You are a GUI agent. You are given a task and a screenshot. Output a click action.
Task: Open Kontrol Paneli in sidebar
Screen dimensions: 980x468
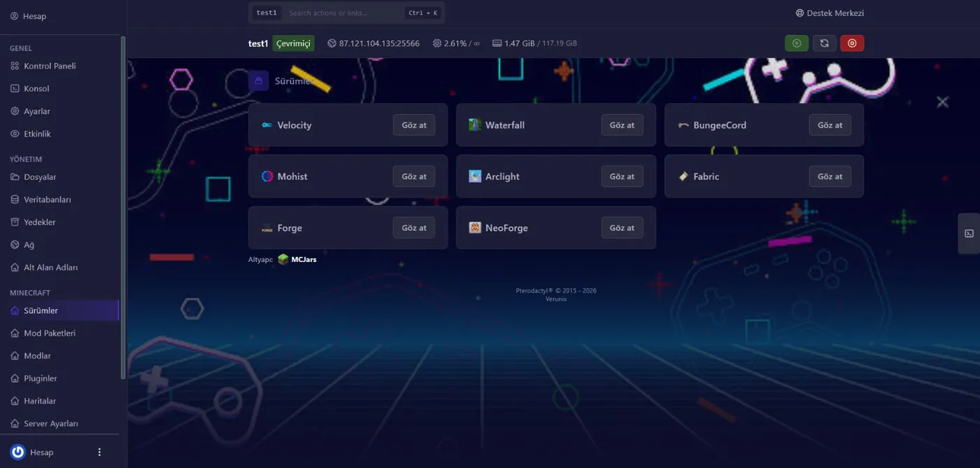59,66
